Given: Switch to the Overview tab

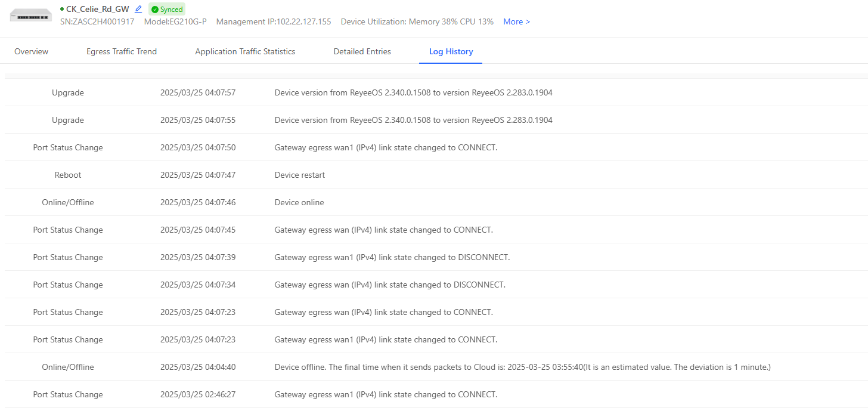Looking at the screenshot, I should coord(31,51).
